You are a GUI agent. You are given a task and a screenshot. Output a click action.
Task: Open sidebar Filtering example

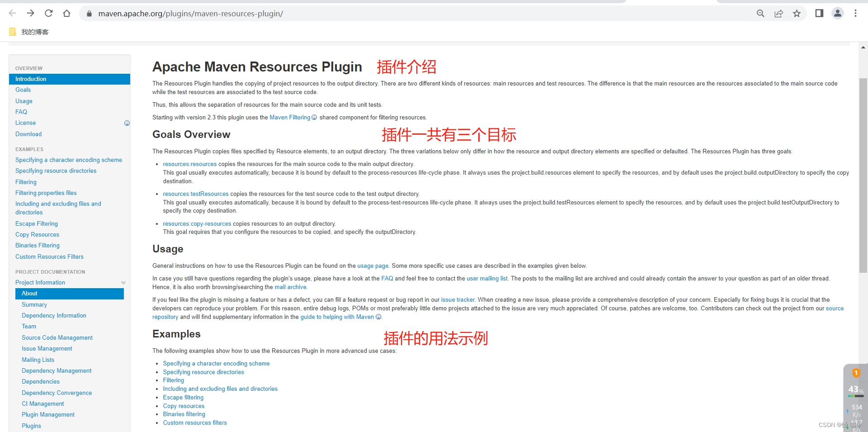[x=26, y=182]
